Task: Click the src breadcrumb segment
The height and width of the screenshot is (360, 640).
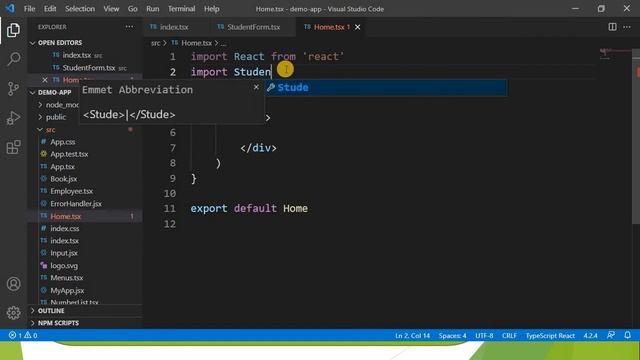Action: click(156, 43)
